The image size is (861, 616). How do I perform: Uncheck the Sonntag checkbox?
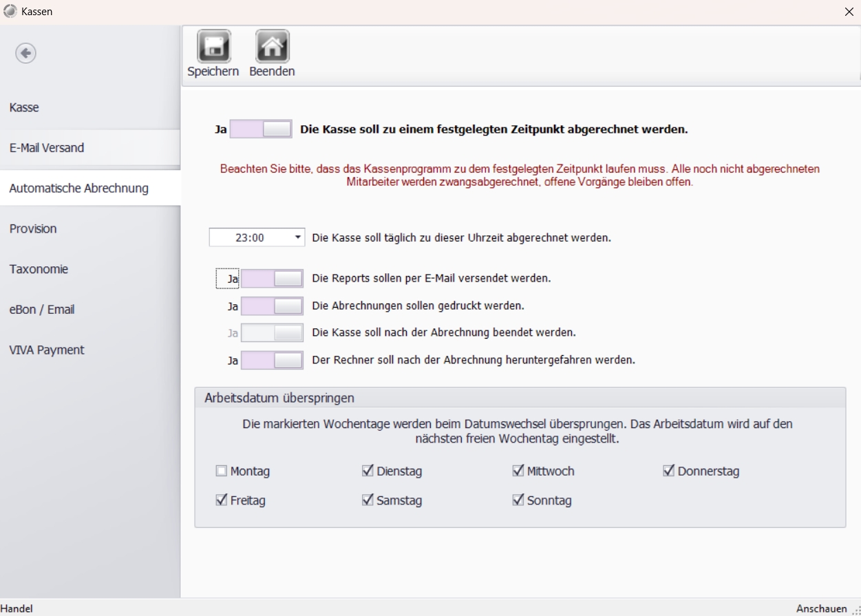tap(518, 500)
